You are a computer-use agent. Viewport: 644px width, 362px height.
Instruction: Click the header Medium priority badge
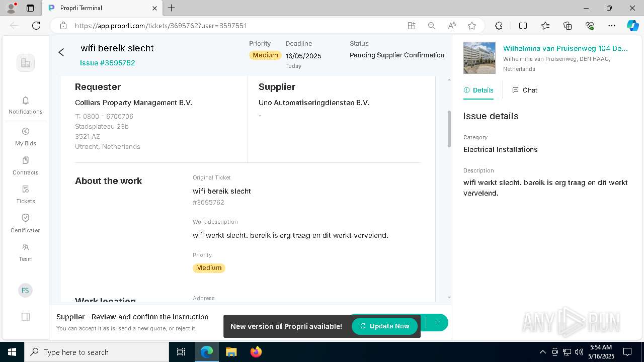265,55
